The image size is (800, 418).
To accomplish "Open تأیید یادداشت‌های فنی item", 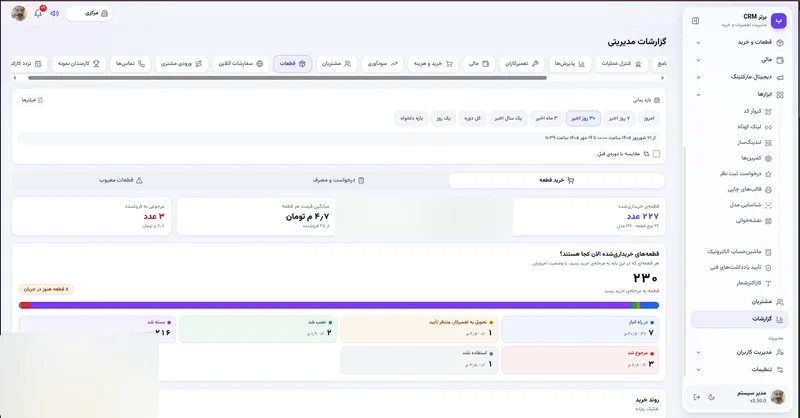I will pyautogui.click(x=740, y=267).
